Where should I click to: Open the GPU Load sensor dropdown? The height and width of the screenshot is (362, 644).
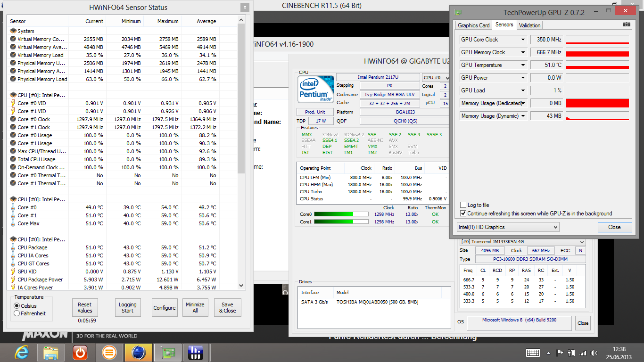pos(523,90)
